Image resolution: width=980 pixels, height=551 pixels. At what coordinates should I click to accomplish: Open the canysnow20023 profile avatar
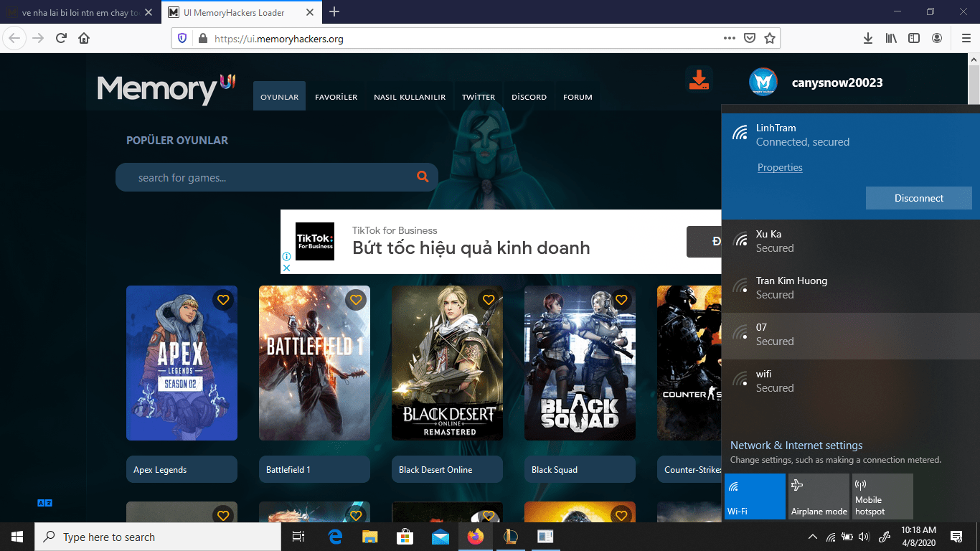(763, 82)
